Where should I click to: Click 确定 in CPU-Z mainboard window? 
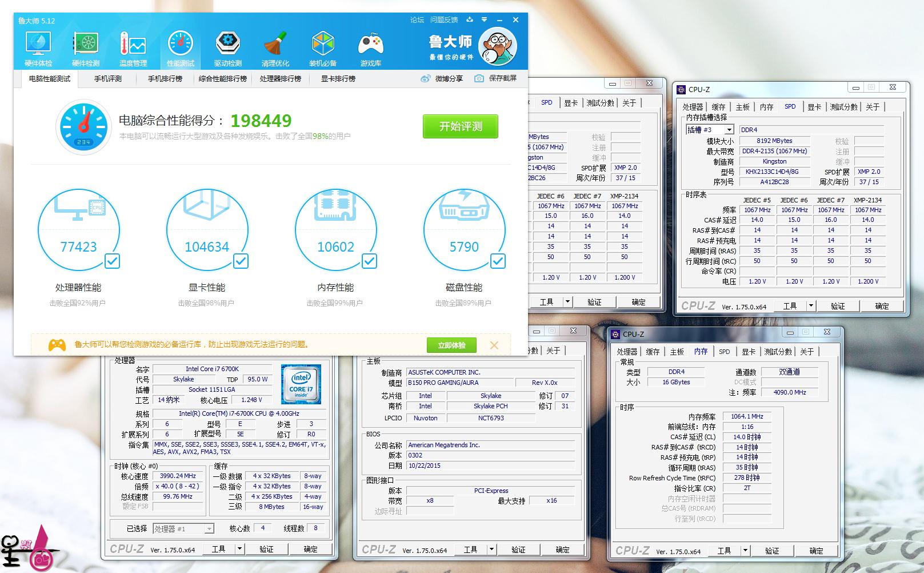pos(562,550)
